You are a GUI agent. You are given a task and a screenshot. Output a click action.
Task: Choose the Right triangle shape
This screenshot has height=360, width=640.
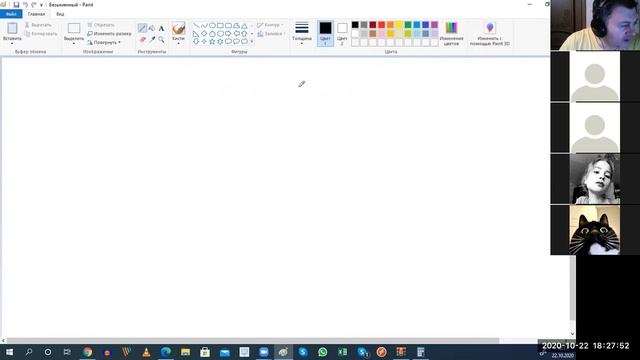click(x=196, y=33)
